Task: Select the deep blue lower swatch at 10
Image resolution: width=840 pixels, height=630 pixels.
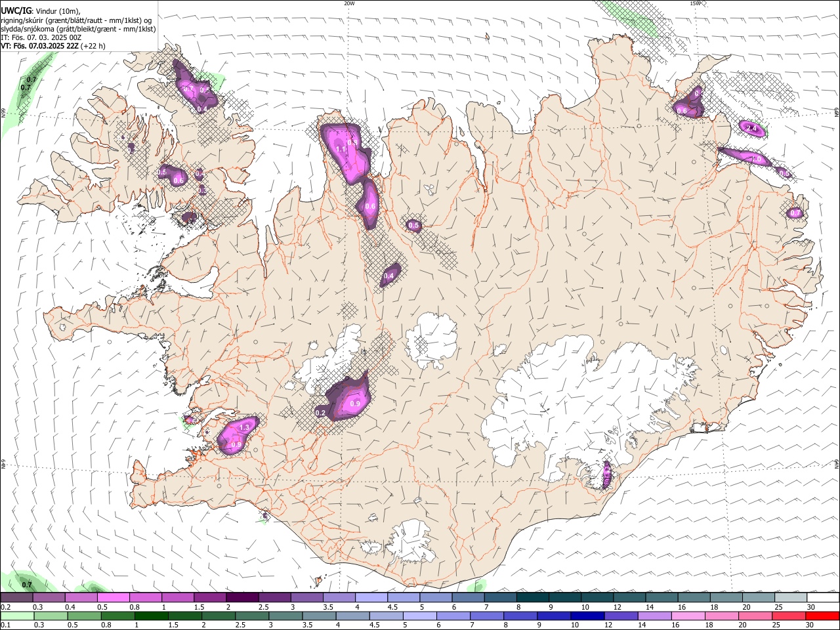Action: coord(587,616)
